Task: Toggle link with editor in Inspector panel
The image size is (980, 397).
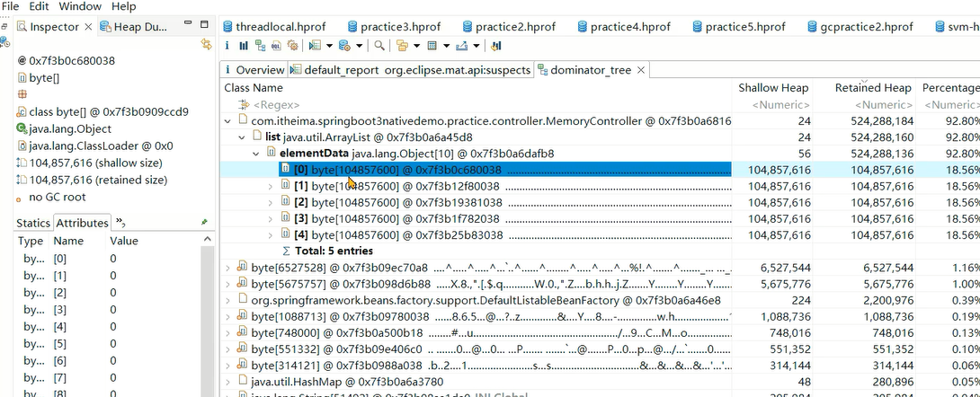Action: coord(207,44)
